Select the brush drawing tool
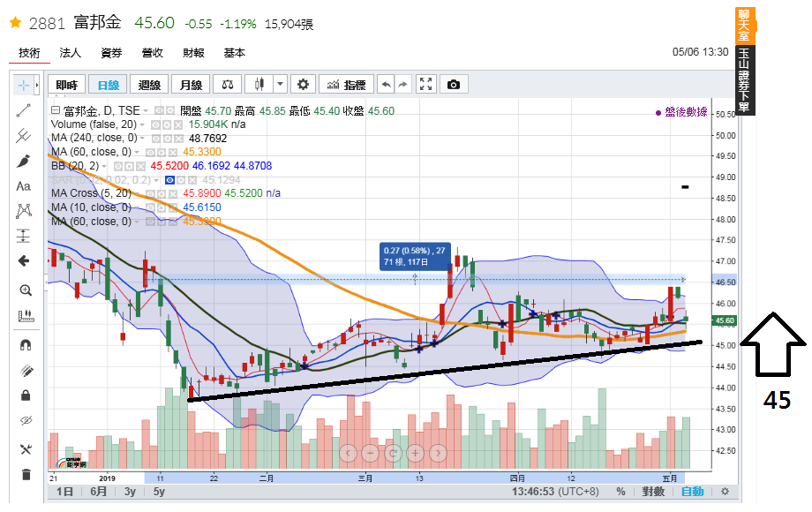This screenshot has height=512, width=812. click(x=24, y=161)
